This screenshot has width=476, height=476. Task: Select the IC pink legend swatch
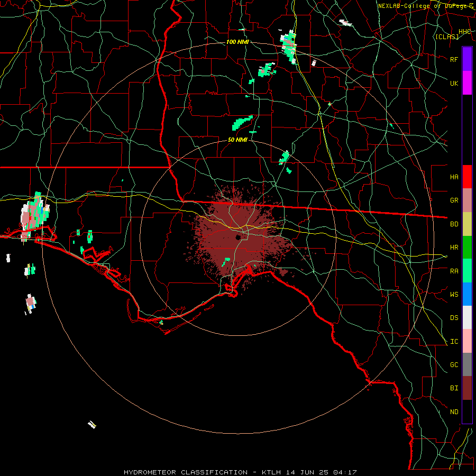467,341
